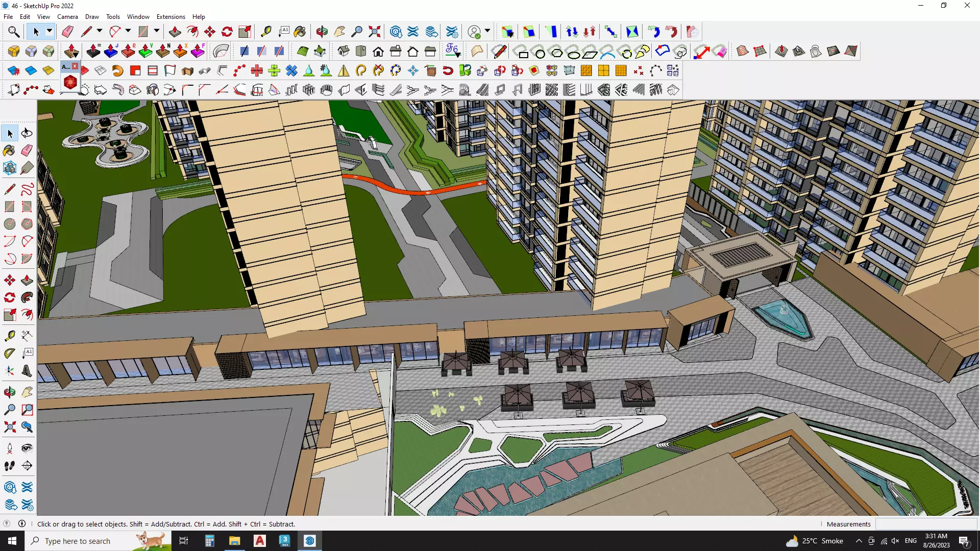Viewport: 980px width, 551px height.
Task: Select the Make Component tool in left toolbar
Action: click(10, 168)
